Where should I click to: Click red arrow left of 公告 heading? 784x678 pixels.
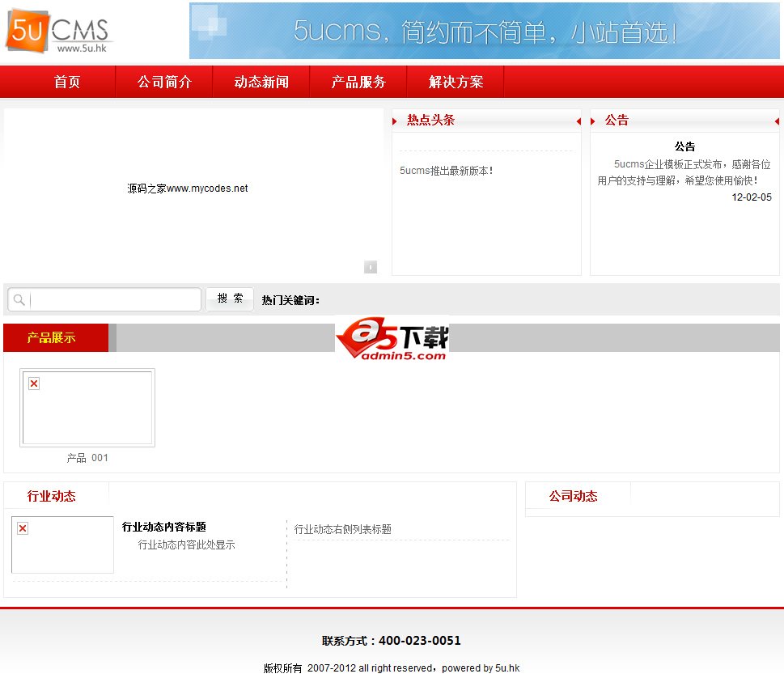(x=592, y=121)
